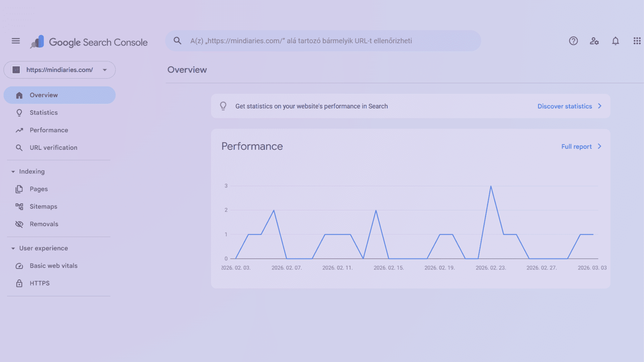Open the Help question mark icon
644x362 pixels.
coord(573,41)
